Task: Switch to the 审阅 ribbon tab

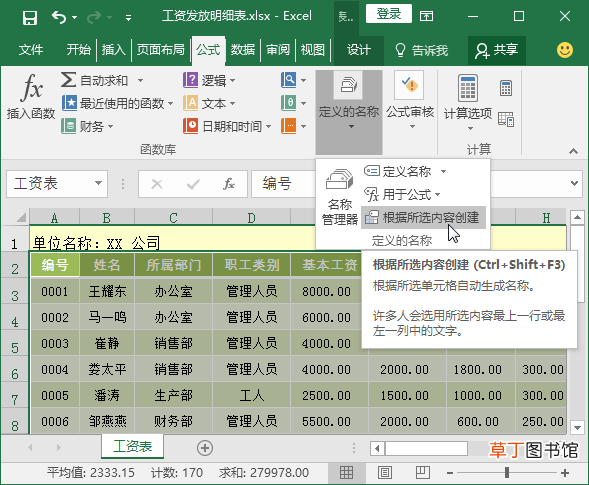Action: coord(278,50)
